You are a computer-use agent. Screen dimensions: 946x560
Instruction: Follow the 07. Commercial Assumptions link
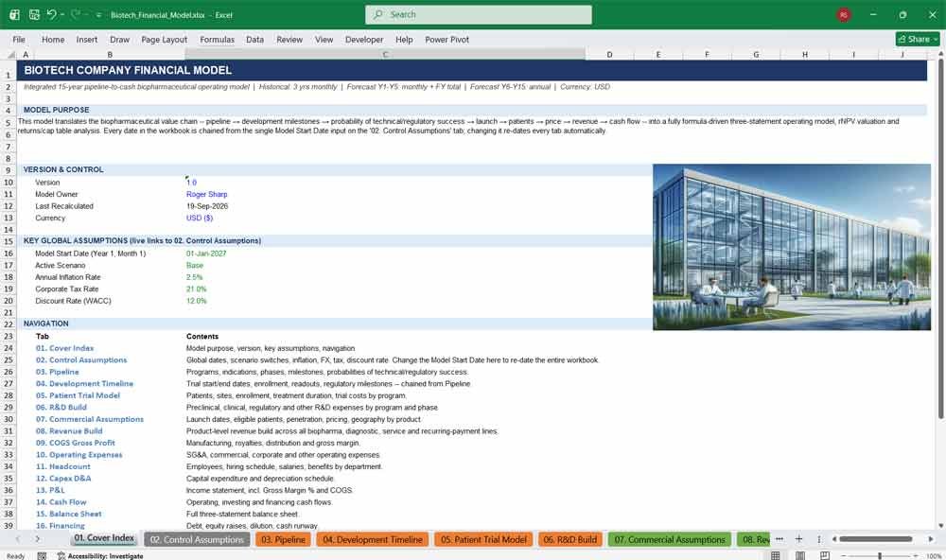tap(89, 419)
